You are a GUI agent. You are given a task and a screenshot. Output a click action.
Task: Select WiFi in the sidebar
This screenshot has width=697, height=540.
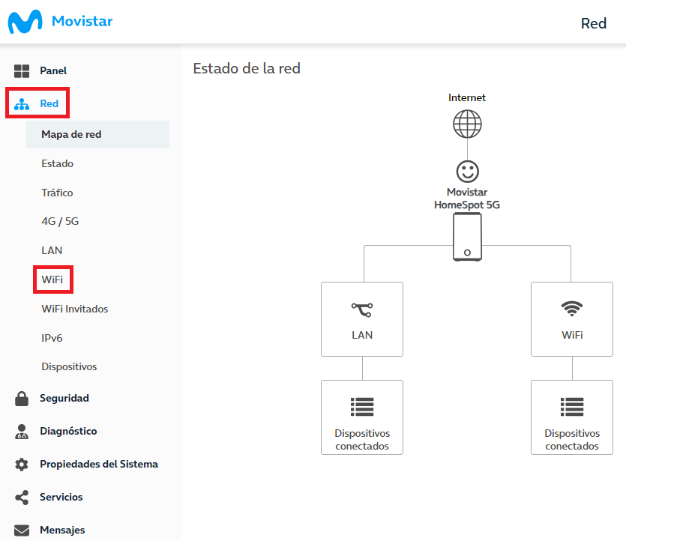52,280
